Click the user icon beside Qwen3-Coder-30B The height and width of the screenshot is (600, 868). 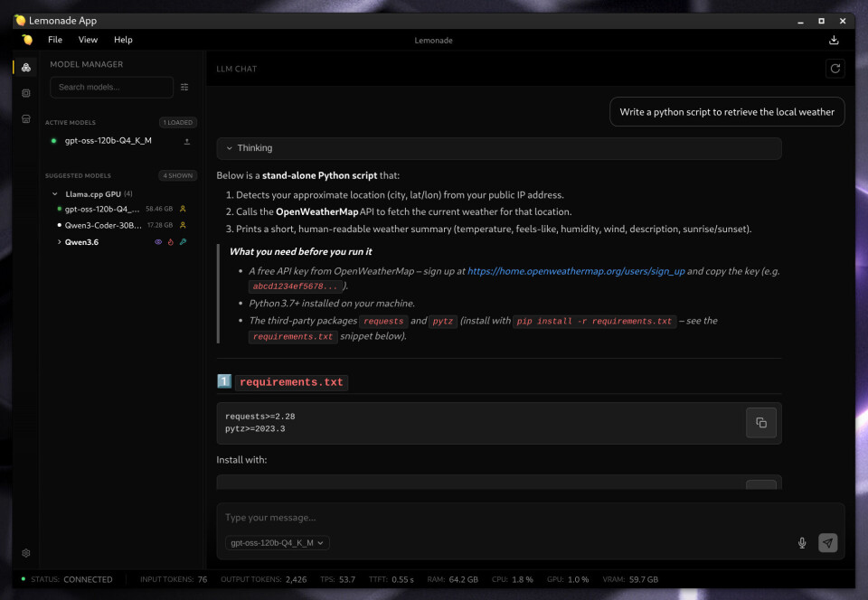click(183, 225)
